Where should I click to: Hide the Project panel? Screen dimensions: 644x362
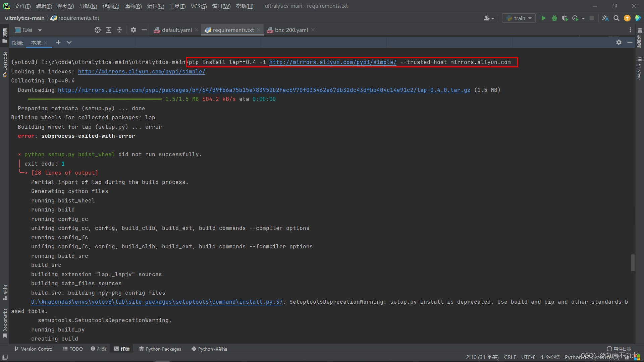pyautogui.click(x=144, y=30)
